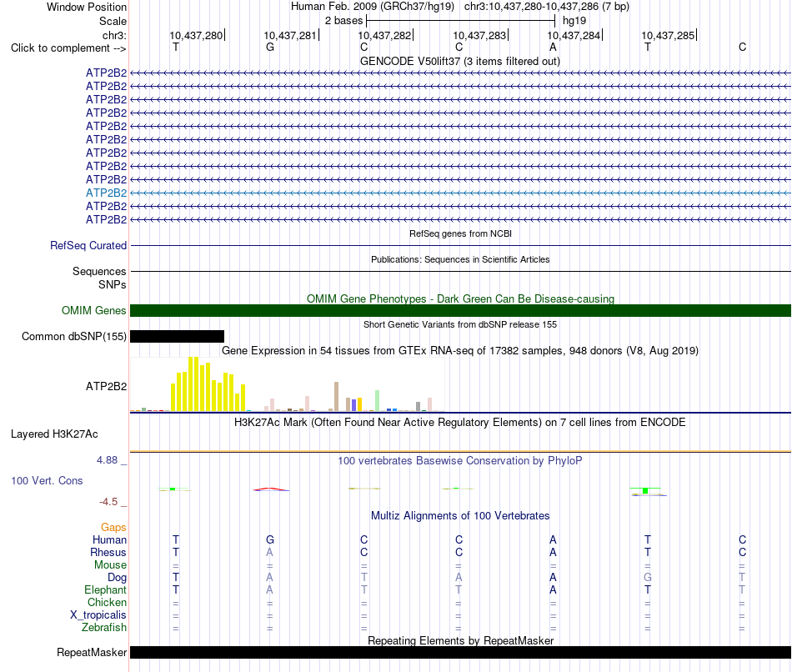Click 'Repeating Elements by RepeatMasker' title
The image size is (792, 672).
tap(460, 640)
